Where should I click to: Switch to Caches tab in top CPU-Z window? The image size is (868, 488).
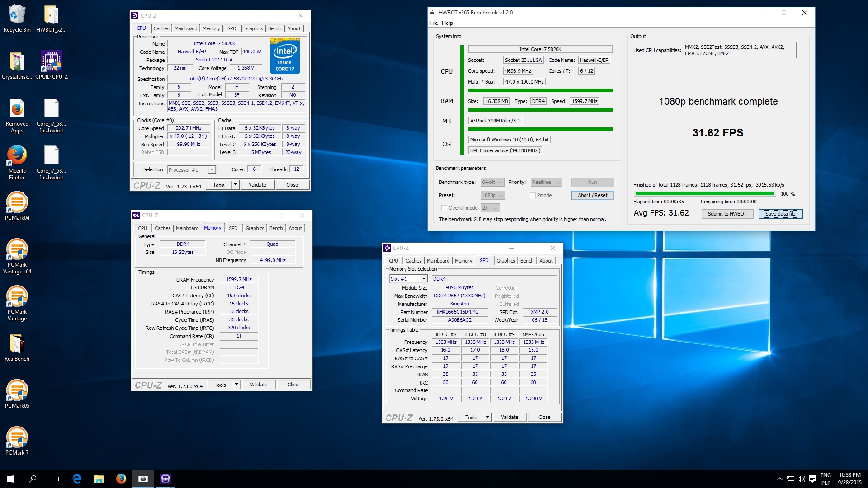tap(161, 28)
